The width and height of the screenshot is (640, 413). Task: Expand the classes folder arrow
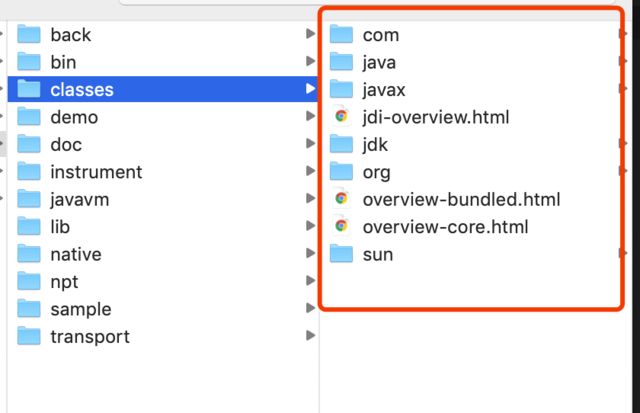coord(310,90)
